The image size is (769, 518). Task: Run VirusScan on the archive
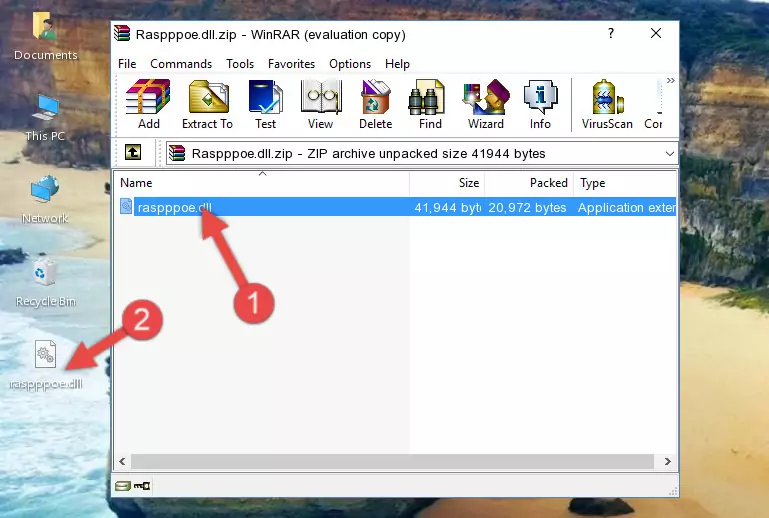[607, 104]
